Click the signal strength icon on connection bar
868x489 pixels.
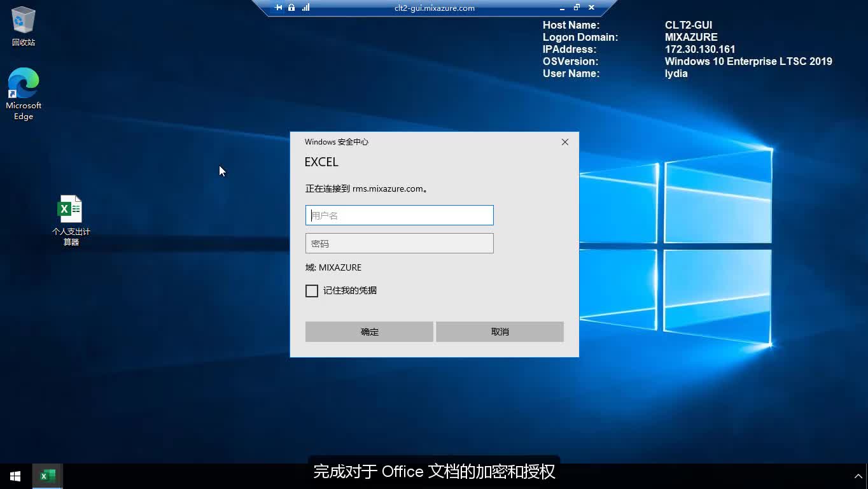click(x=306, y=8)
